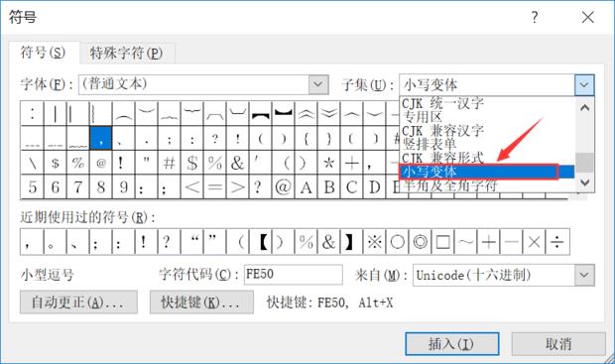This screenshot has width=615, height=364.
Task: Choose the left black lenticular bracket 【 recent symbol
Action: tap(261, 242)
